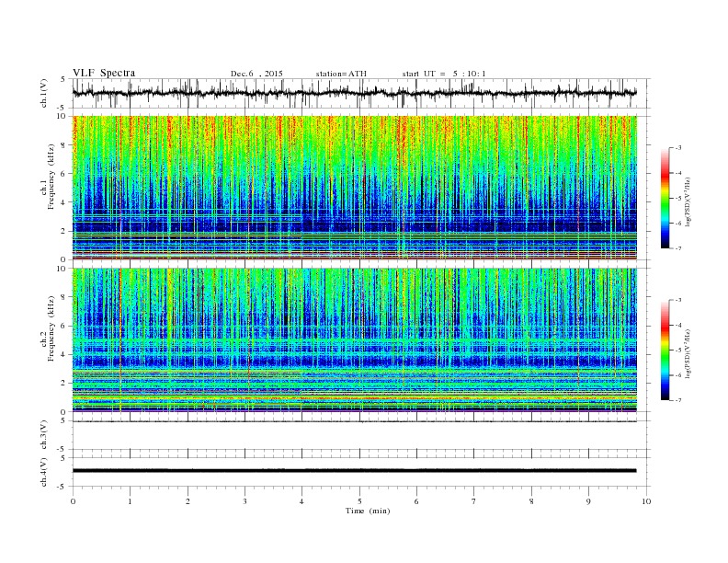Click inside the ch.2 spectrogram panel
728x563 pixels.
click(x=354, y=340)
